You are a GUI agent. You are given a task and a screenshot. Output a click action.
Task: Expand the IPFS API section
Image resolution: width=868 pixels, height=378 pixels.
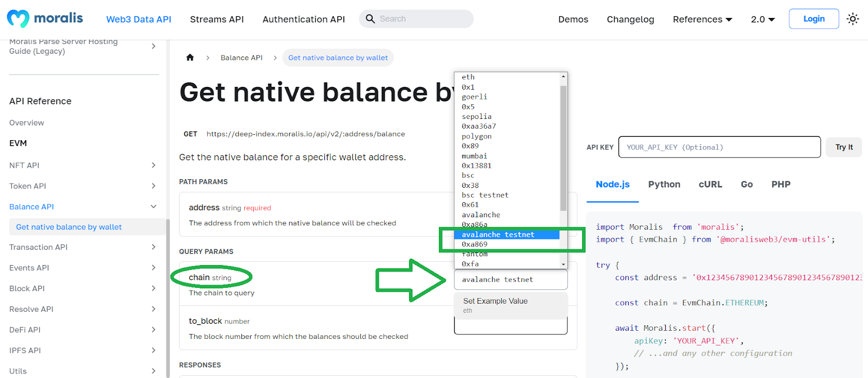coord(154,350)
